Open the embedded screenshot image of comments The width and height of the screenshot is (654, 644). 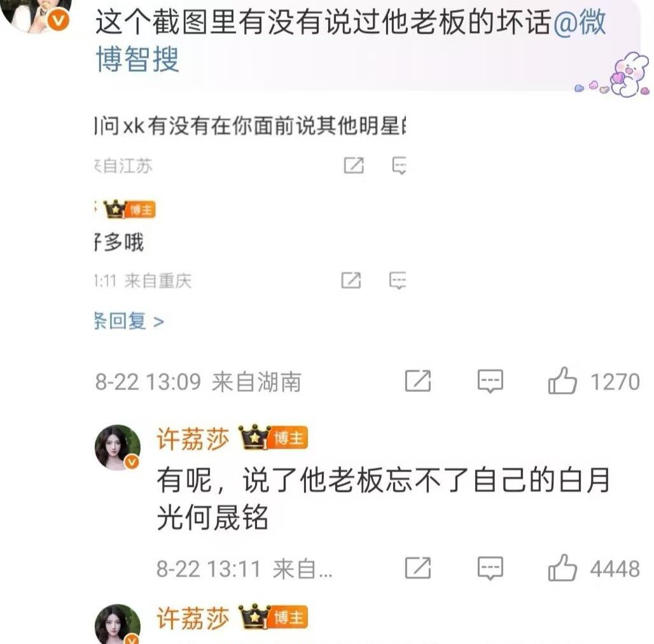[x=250, y=221]
